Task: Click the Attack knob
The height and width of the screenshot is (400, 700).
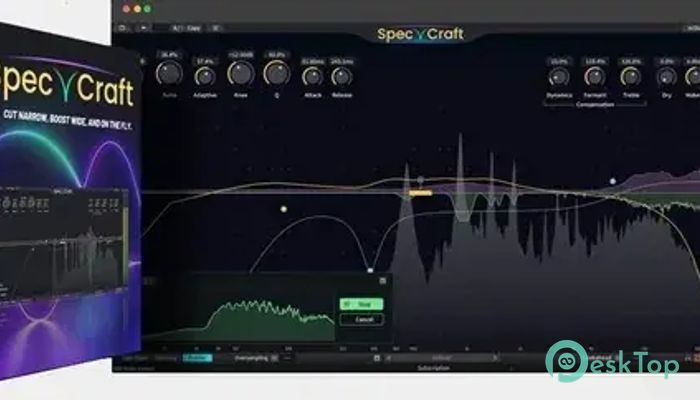Action: [313, 76]
